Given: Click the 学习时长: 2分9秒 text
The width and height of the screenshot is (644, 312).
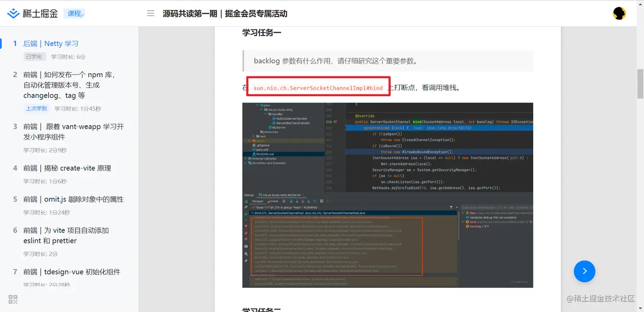Looking at the screenshot, I should (45, 150).
